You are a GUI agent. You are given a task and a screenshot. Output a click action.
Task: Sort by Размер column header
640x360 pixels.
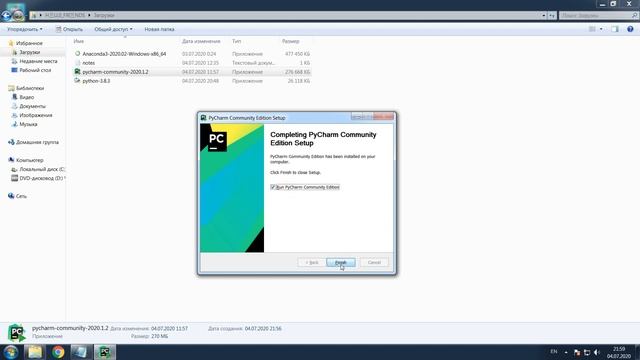(x=290, y=41)
